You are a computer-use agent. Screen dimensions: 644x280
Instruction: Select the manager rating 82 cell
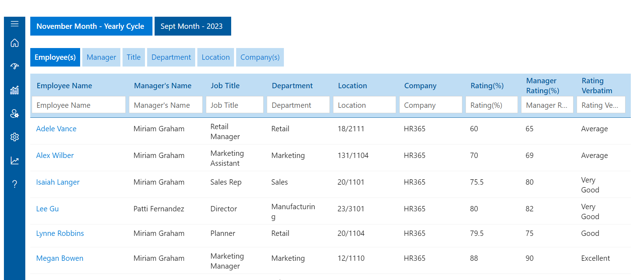(x=529, y=209)
